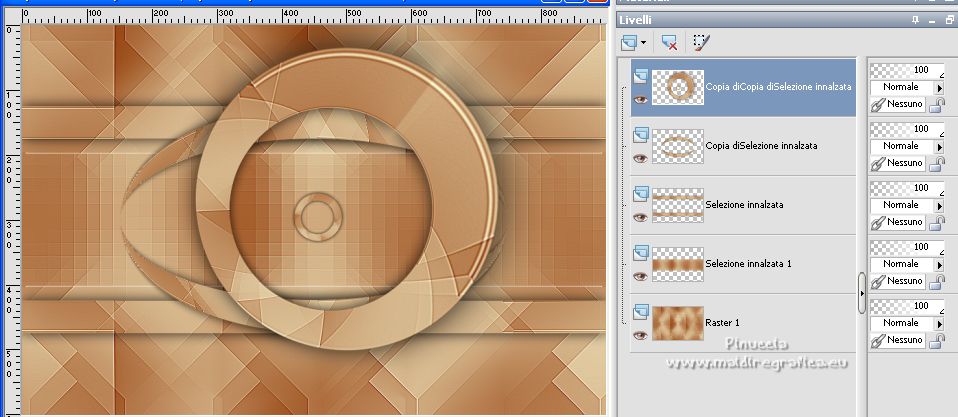The width and height of the screenshot is (958, 417).
Task: Open the 'Normale' blend dropdown for Raster 1
Action: pyautogui.click(x=907, y=324)
